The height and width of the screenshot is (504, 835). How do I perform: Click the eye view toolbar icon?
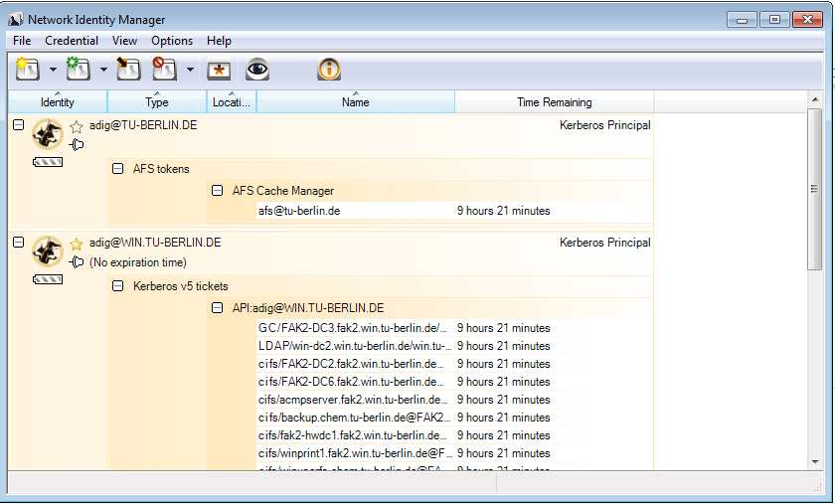258,70
